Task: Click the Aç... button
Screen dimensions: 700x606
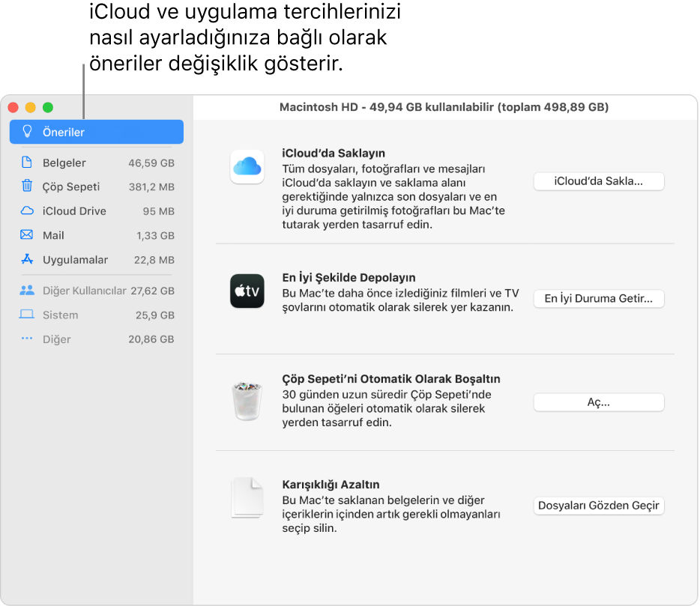Action: pyautogui.click(x=599, y=402)
